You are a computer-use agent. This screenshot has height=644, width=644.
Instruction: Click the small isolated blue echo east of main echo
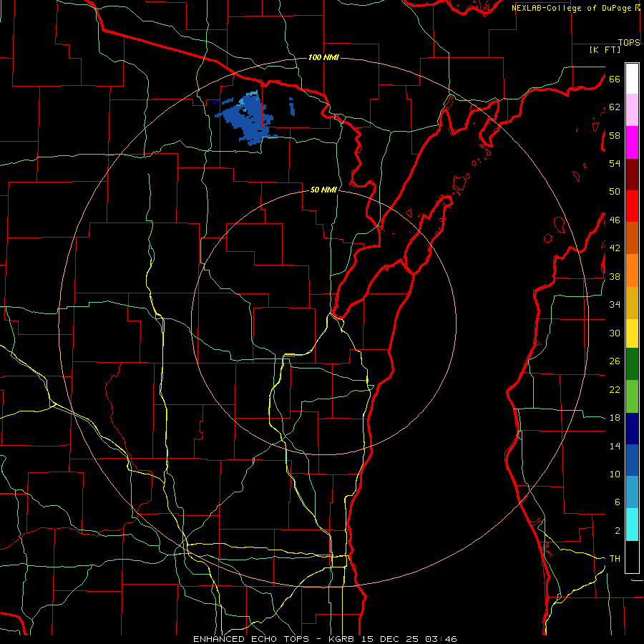tap(292, 107)
